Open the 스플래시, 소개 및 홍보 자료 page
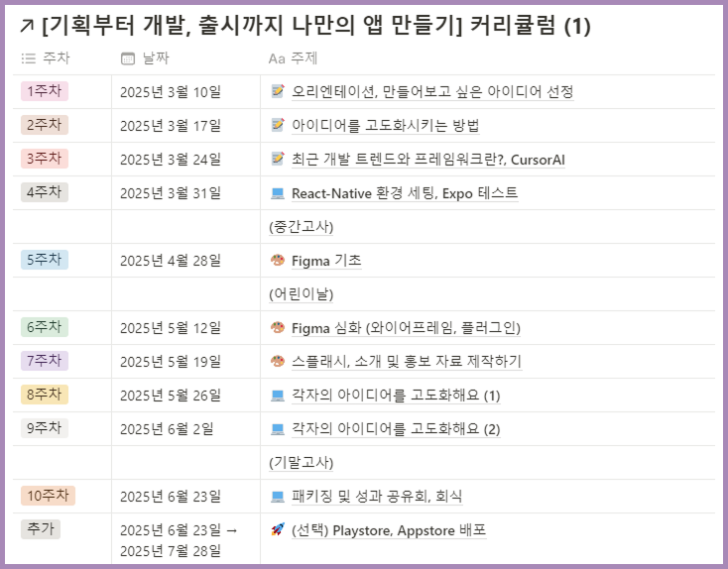This screenshot has width=728, height=569. click(407, 362)
